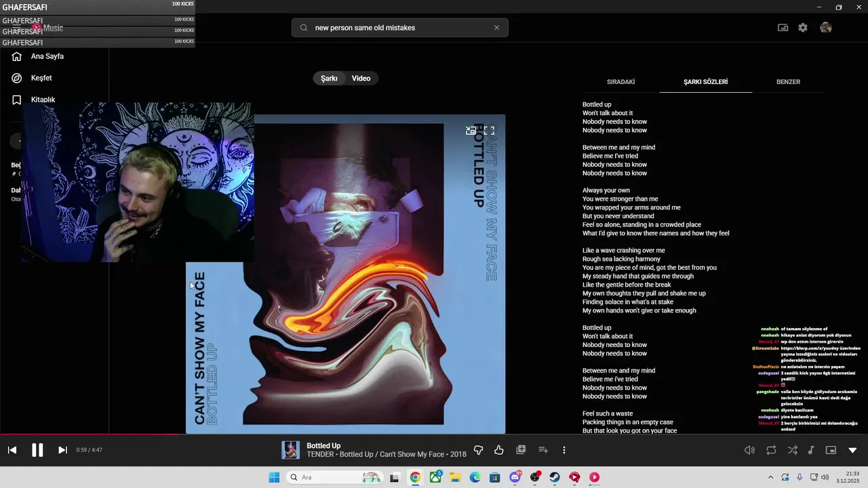
Task: Open more options three-dot menu
Action: [564, 450]
